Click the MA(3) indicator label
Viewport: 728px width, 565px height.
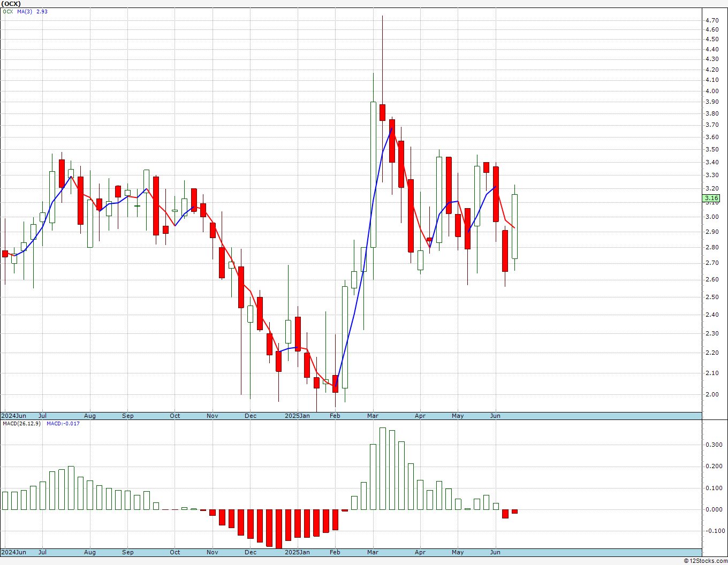coord(25,11)
